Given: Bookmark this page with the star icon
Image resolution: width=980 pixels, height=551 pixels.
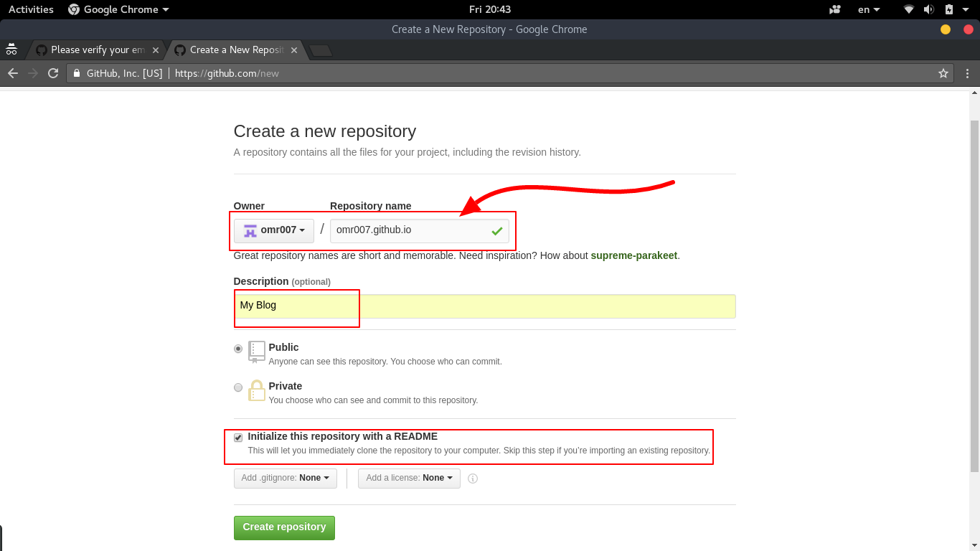Looking at the screenshot, I should [943, 73].
